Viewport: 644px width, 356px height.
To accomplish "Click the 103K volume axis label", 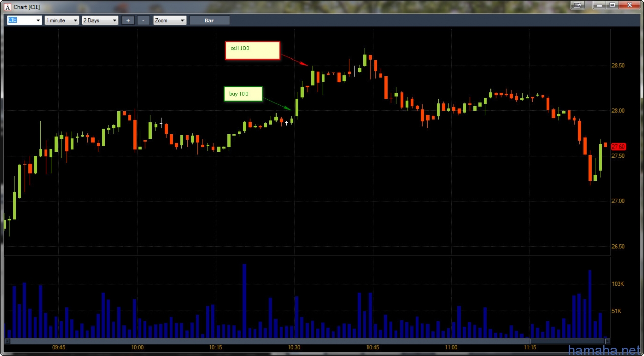I will tap(618, 284).
